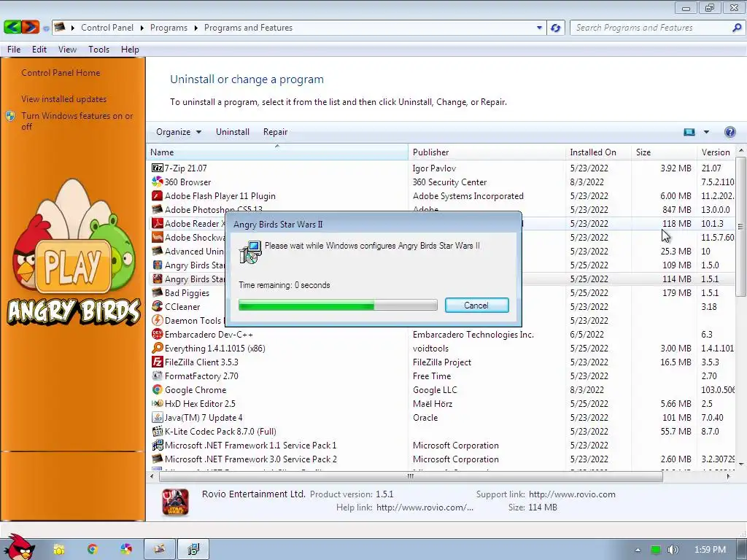Viewport: 747px width, 560px height.
Task: Click the Igor Pavlov publisher cell
Action: tap(434, 168)
